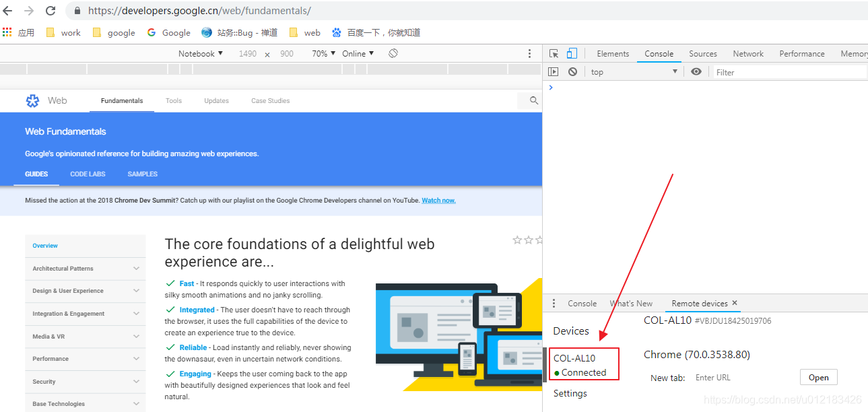Expand Design & User Experience section
The width and height of the screenshot is (868, 412).
coord(85,291)
